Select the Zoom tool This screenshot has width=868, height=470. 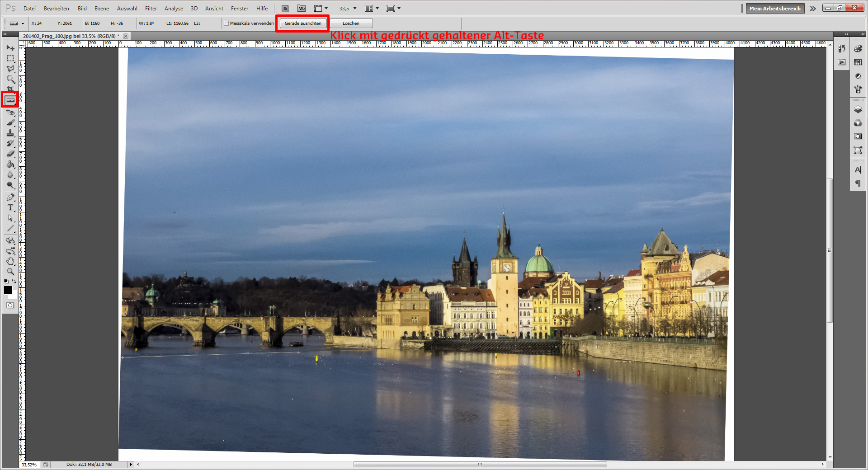tap(10, 272)
